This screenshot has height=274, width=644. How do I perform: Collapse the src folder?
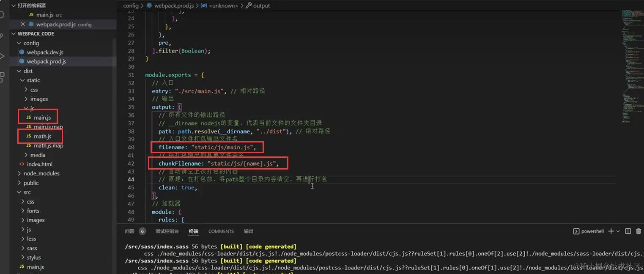point(19,192)
